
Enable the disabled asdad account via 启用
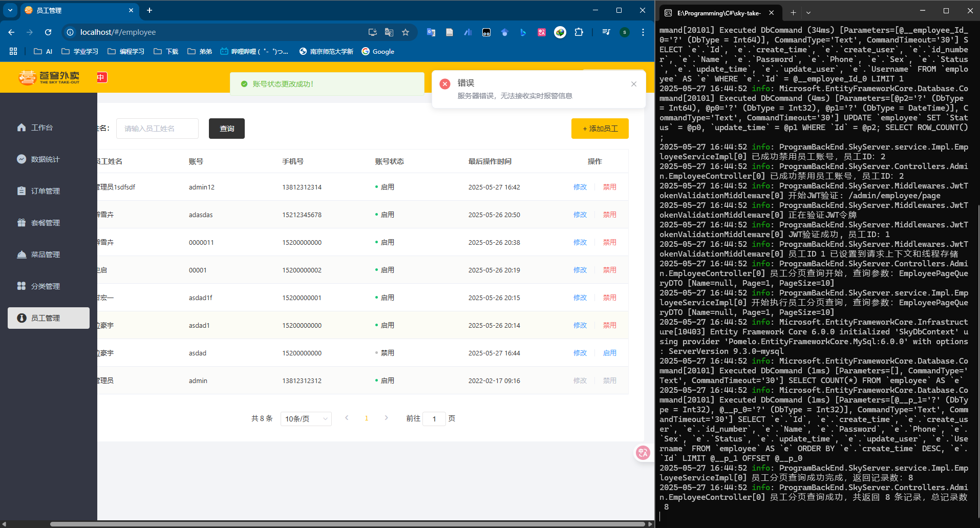coord(609,353)
